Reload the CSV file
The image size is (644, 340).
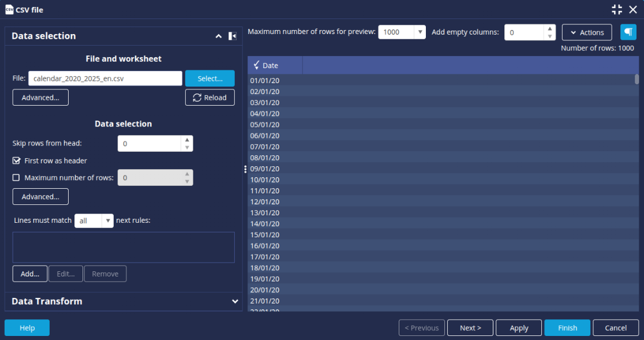(209, 98)
